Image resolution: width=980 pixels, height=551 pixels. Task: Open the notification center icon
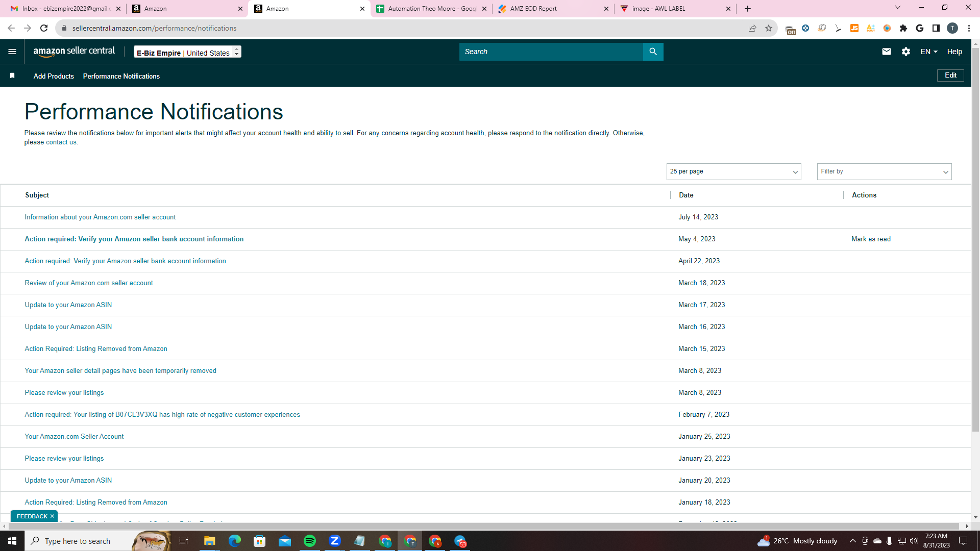click(x=963, y=541)
